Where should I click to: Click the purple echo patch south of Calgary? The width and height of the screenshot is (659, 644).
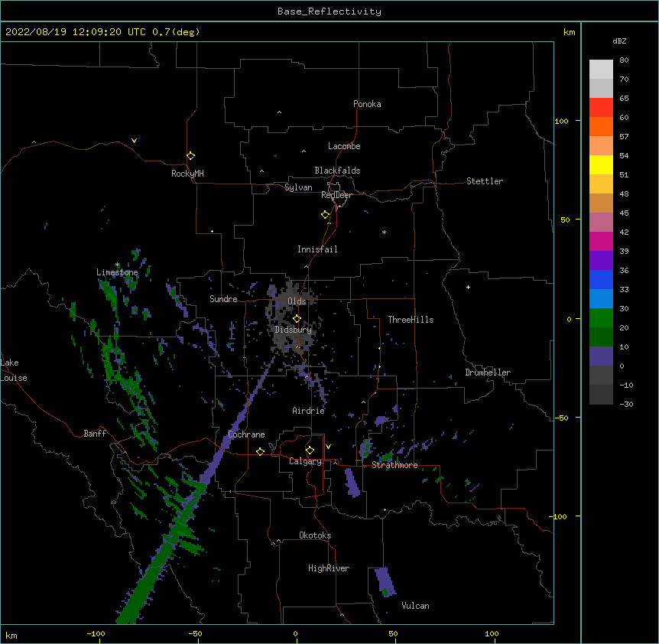(x=352, y=482)
